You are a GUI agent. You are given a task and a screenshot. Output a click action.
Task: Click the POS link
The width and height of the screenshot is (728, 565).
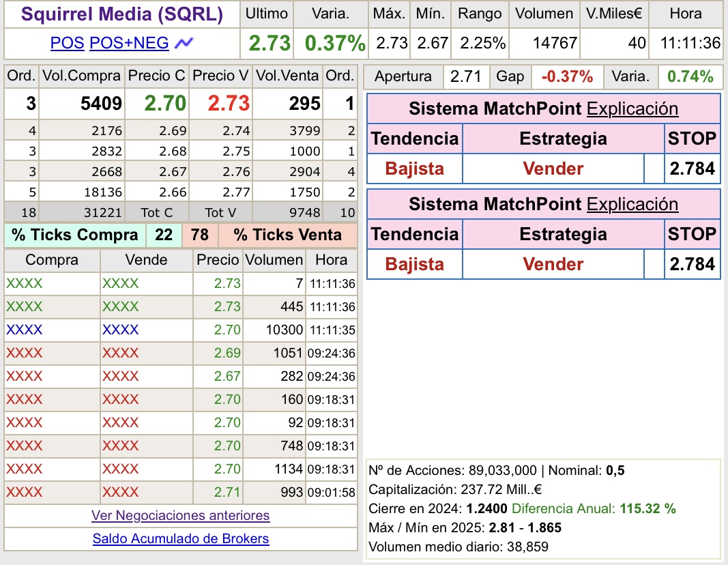(68, 43)
